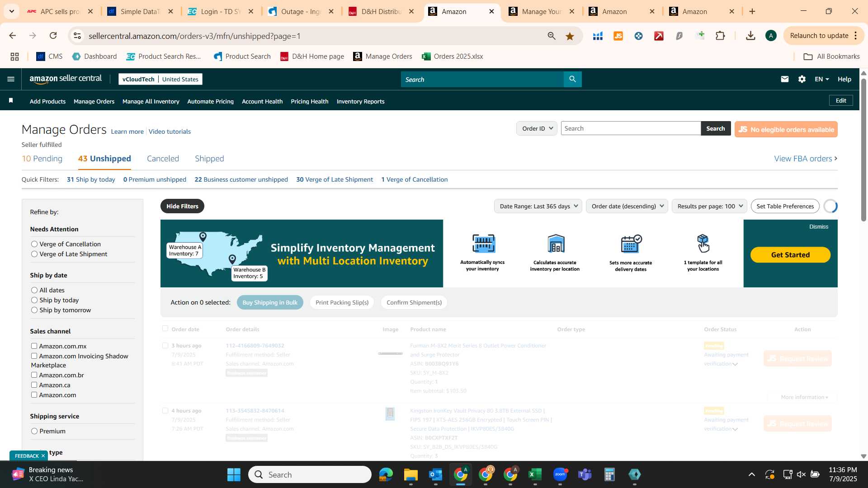Select All dates ship-by radio
Image resolution: width=868 pixels, height=488 pixels.
[34, 290]
